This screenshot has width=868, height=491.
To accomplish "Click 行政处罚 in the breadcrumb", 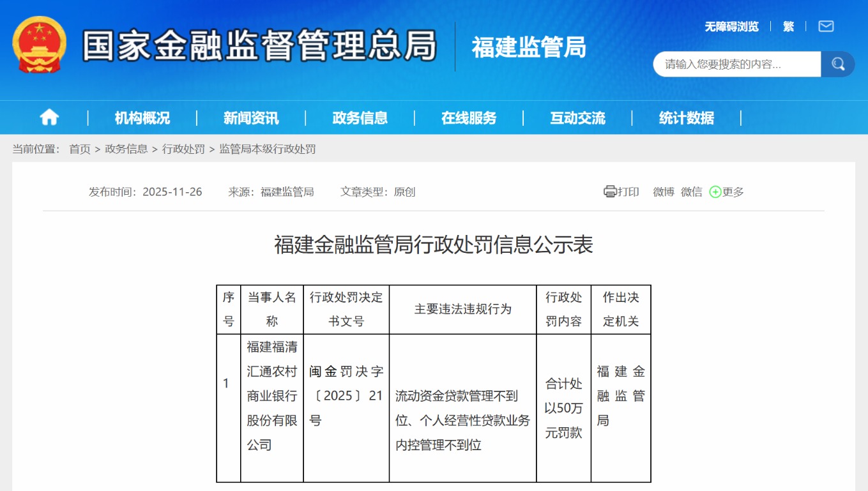I will click(x=183, y=149).
